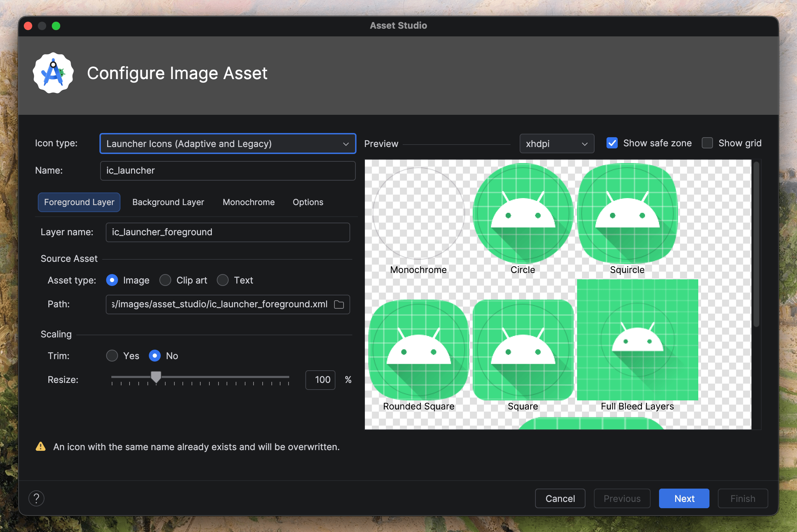
Task: Click the Source Asset section label
Action: [x=69, y=259]
